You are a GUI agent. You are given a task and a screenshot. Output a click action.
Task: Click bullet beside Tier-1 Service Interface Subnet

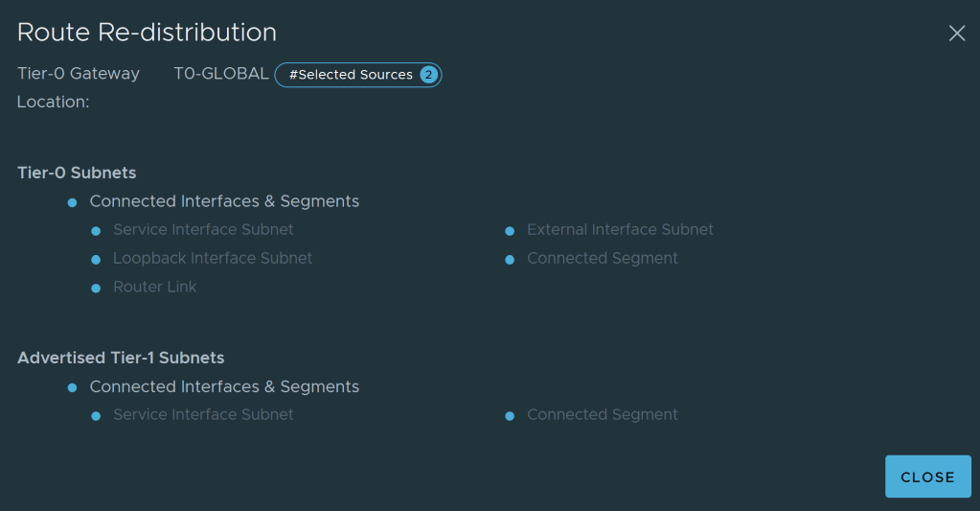[96, 416]
